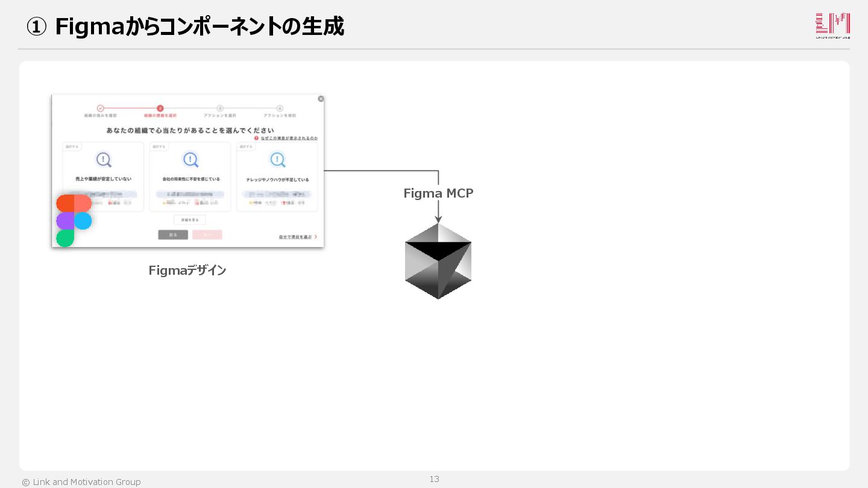Click the step four circle in the stepper
The image size is (868, 488).
click(280, 108)
